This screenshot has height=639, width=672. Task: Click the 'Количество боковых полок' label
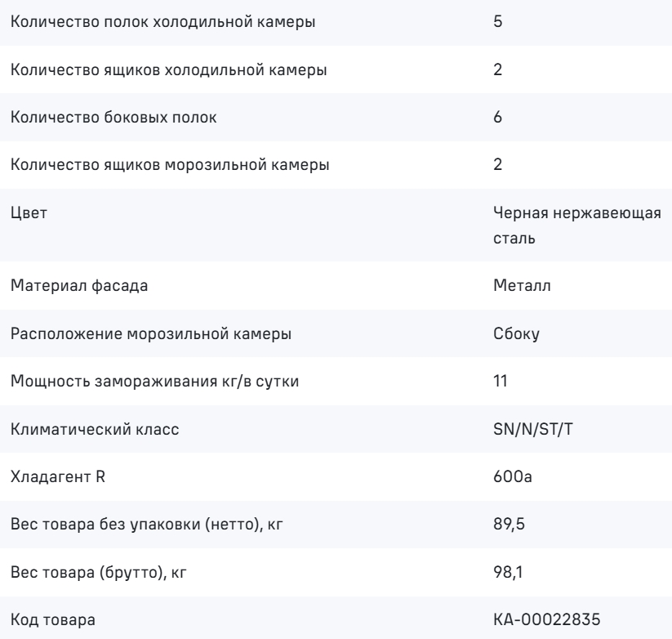113,117
